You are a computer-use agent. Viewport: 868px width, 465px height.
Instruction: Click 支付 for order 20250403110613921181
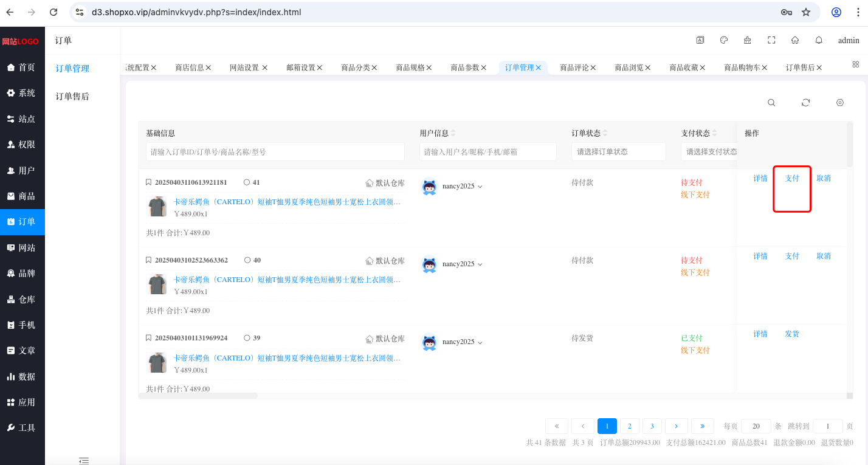792,178
